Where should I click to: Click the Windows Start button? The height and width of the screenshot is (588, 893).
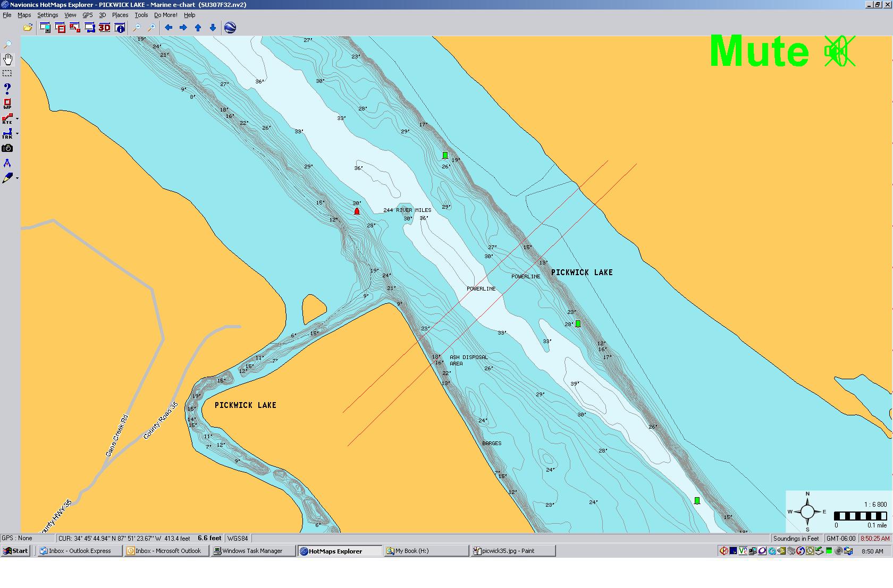tap(15, 551)
